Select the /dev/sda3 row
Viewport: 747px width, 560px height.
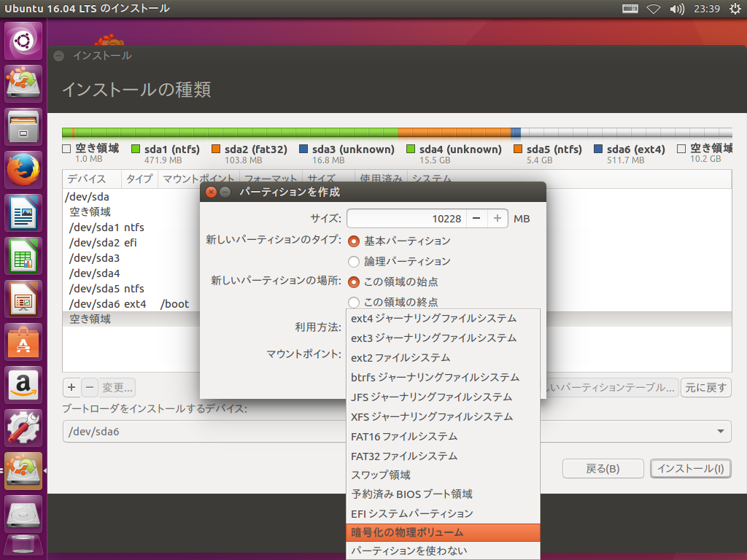131,258
